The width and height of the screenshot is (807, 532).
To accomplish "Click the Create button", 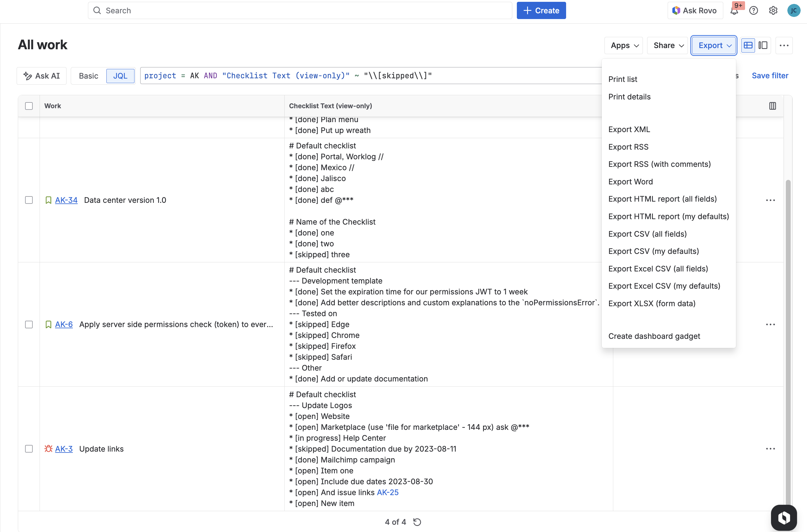I will [541, 11].
